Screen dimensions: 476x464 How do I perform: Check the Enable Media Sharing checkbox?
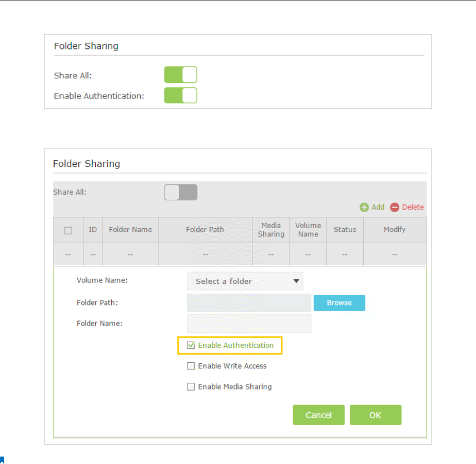point(191,387)
